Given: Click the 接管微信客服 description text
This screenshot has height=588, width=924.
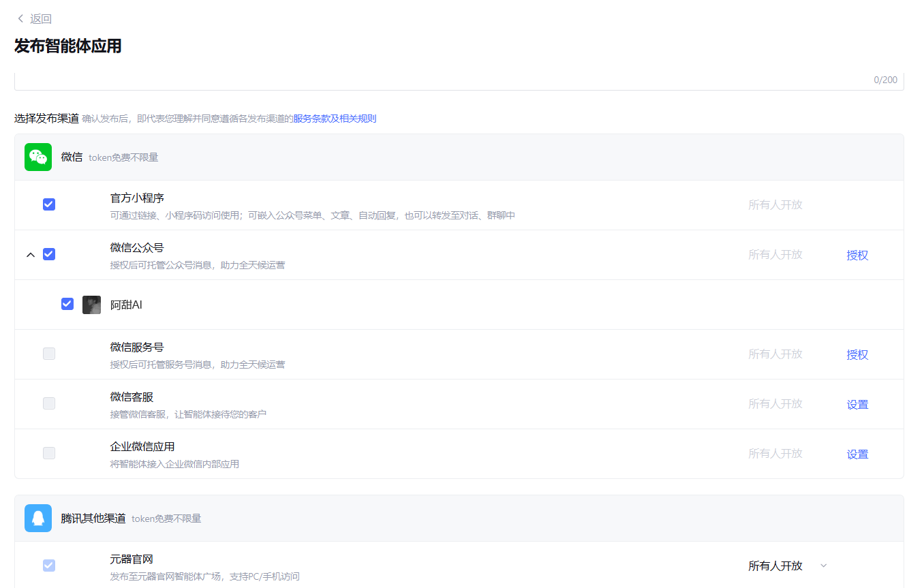Looking at the screenshot, I should (188, 414).
